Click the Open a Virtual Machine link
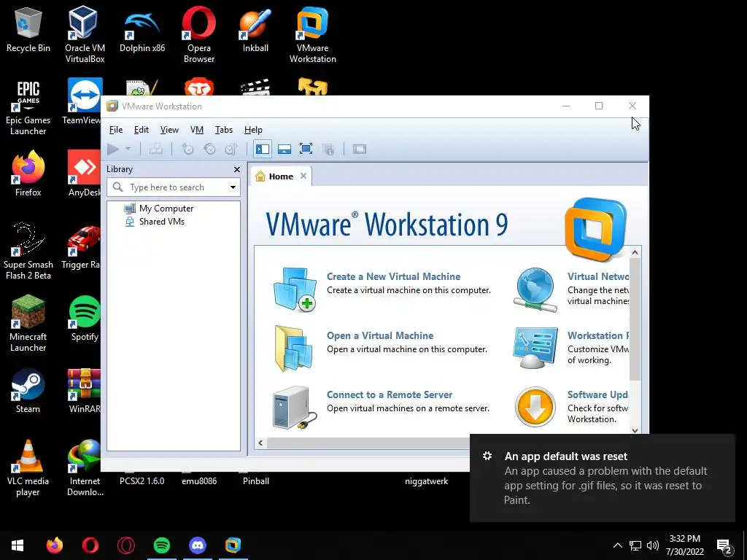Viewport: 747px width, 560px height. pos(380,335)
